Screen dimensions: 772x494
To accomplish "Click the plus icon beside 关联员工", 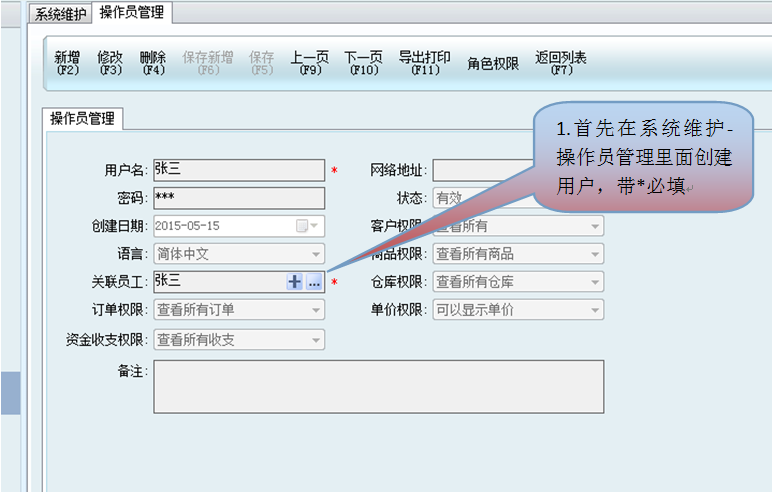I will 294,283.
